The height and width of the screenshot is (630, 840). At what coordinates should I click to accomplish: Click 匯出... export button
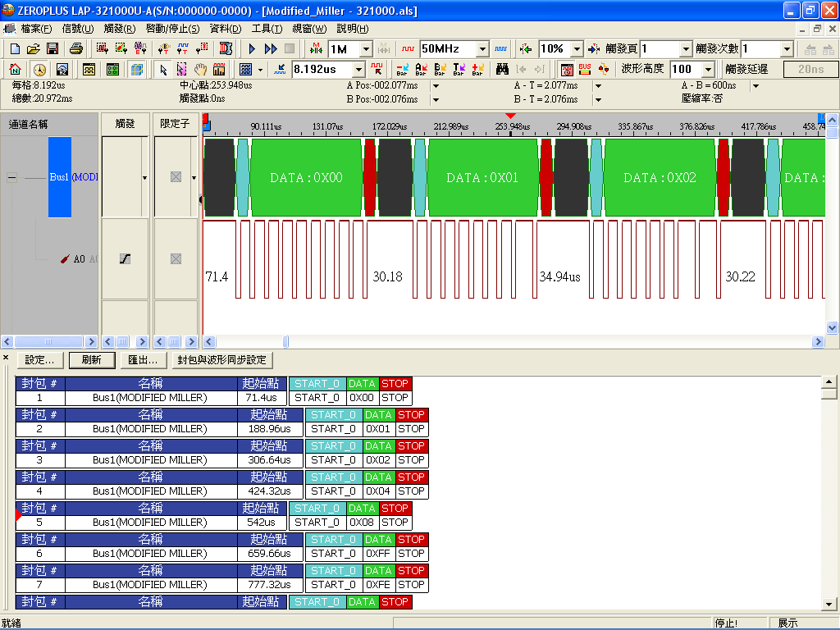point(143,360)
